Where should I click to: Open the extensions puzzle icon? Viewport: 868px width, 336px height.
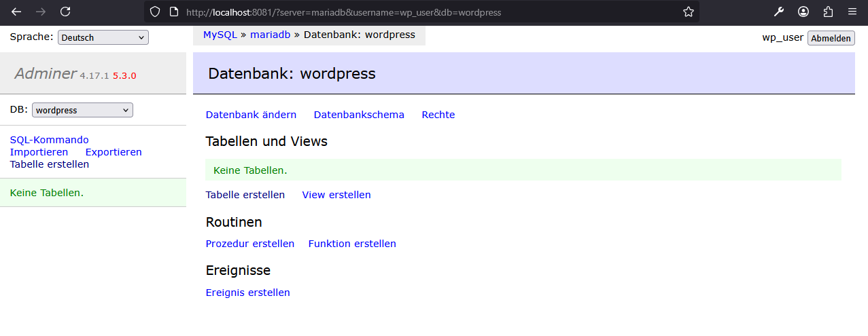click(828, 12)
